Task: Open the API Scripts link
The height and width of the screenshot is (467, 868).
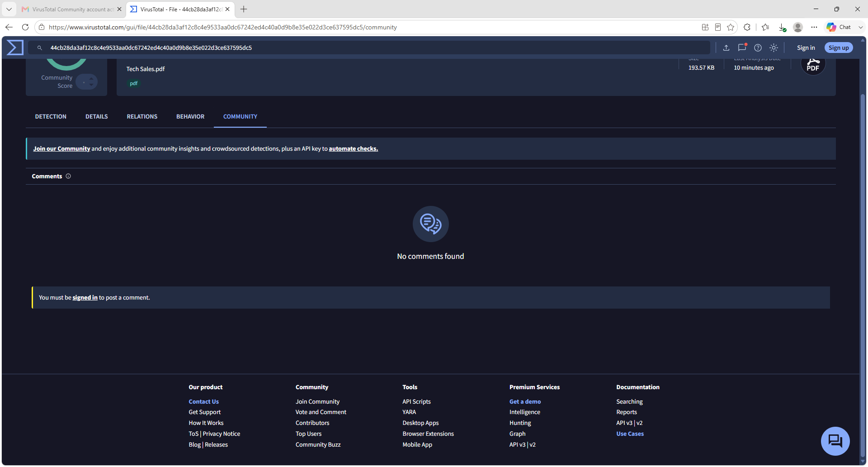Action: [416, 402]
